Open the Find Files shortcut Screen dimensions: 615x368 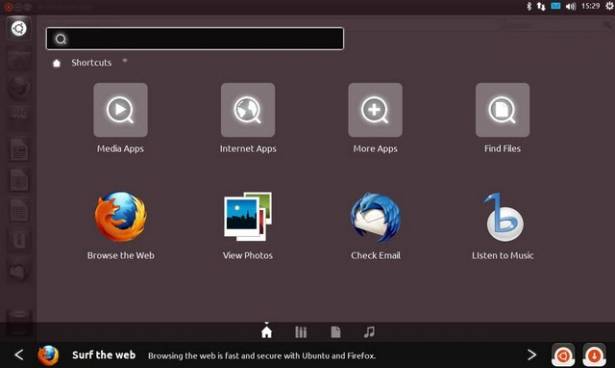click(502, 118)
